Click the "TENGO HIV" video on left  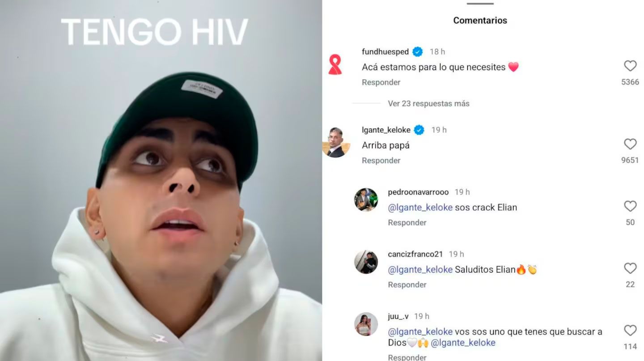click(161, 180)
